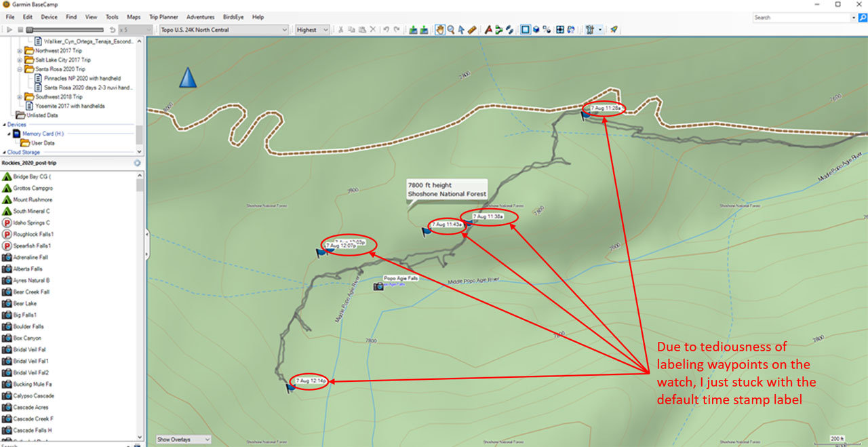This screenshot has width=868, height=447.
Task: Open the map product dropdown Topo U.S. 24K
Action: click(x=224, y=30)
